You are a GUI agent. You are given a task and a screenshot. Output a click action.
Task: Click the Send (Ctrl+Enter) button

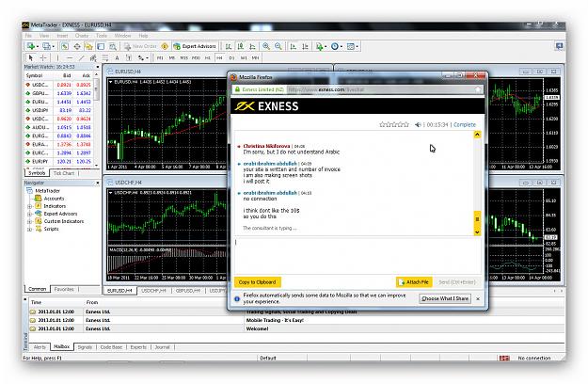[x=456, y=282]
